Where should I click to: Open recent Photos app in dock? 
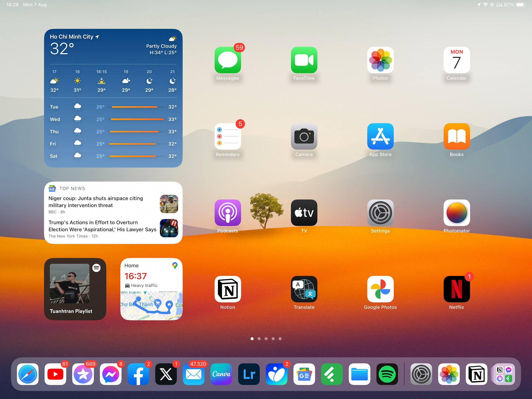[449, 374]
